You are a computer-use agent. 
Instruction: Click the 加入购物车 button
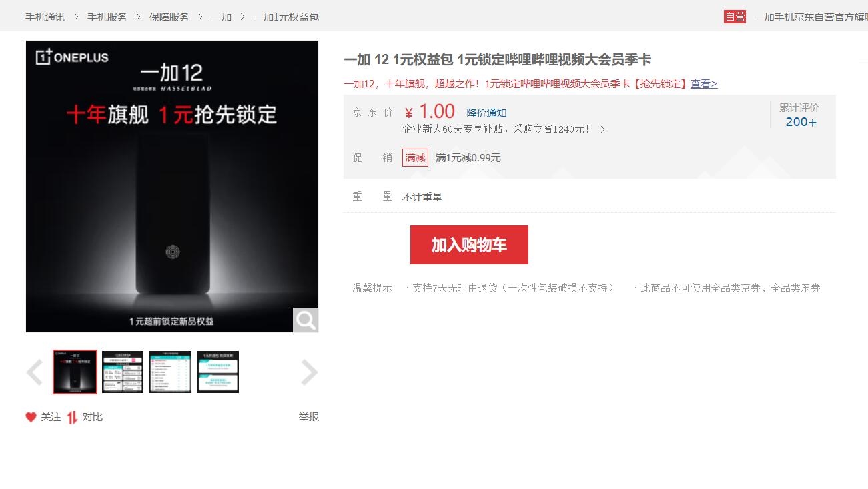coord(469,245)
